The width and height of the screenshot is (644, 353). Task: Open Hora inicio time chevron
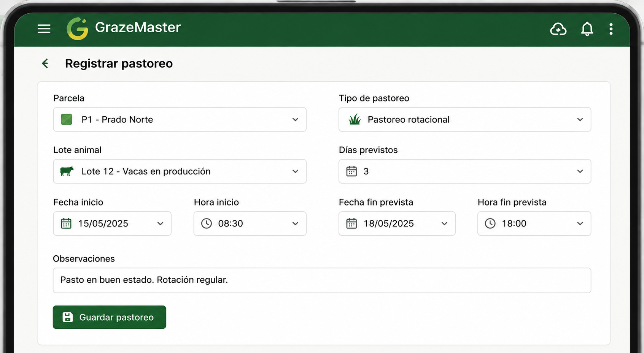(295, 223)
